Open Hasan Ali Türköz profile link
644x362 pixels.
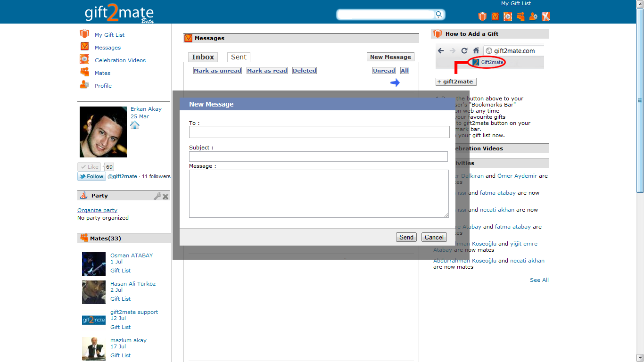click(x=133, y=284)
